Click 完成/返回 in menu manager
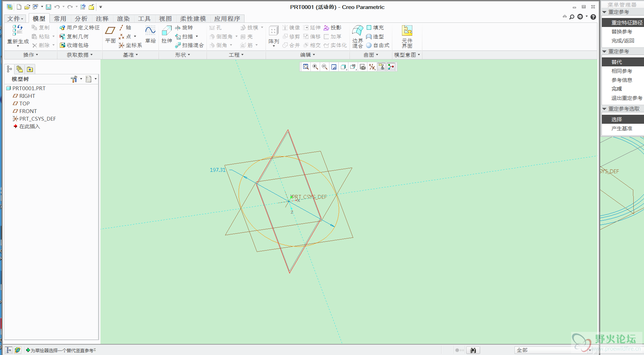Screen dimensions: 644x355 click(623, 41)
